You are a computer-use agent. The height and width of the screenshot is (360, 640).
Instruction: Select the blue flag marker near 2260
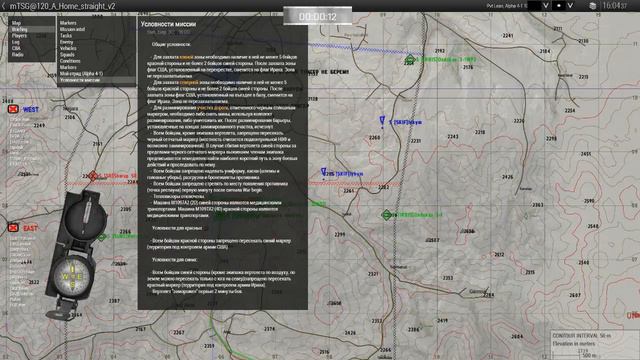coord(382,121)
